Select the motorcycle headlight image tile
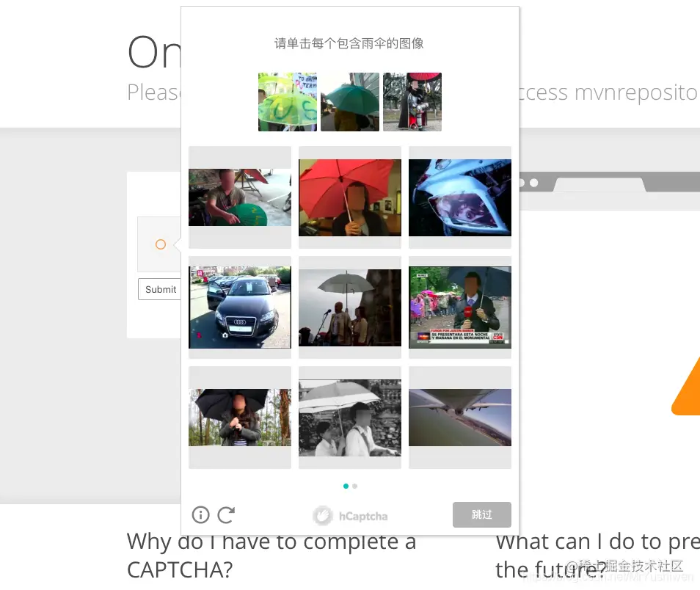The image size is (700, 590). (x=460, y=197)
